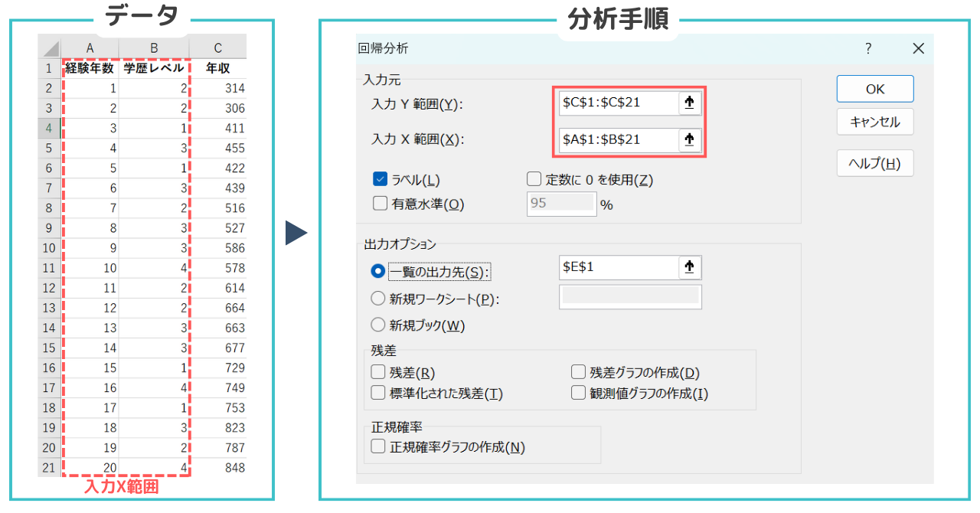
Task: Select row 16 header in spreadsheet
Action: coord(49,368)
